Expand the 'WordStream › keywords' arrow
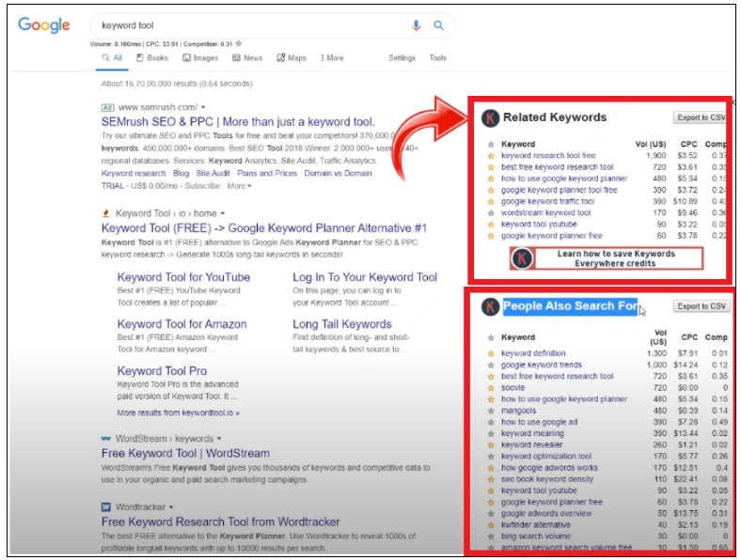The height and width of the screenshot is (560, 741). 219,439
